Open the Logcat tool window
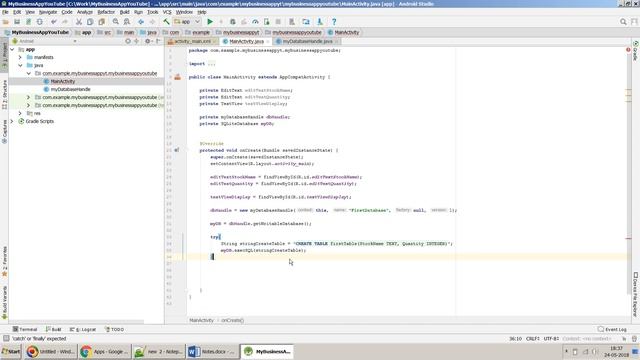Viewport: 640px width, 360px height. tap(83, 329)
